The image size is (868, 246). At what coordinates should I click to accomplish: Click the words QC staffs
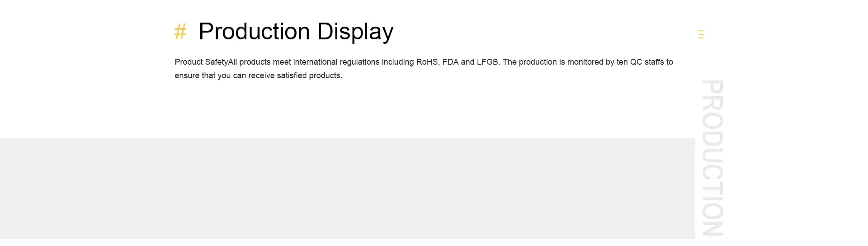pos(646,62)
